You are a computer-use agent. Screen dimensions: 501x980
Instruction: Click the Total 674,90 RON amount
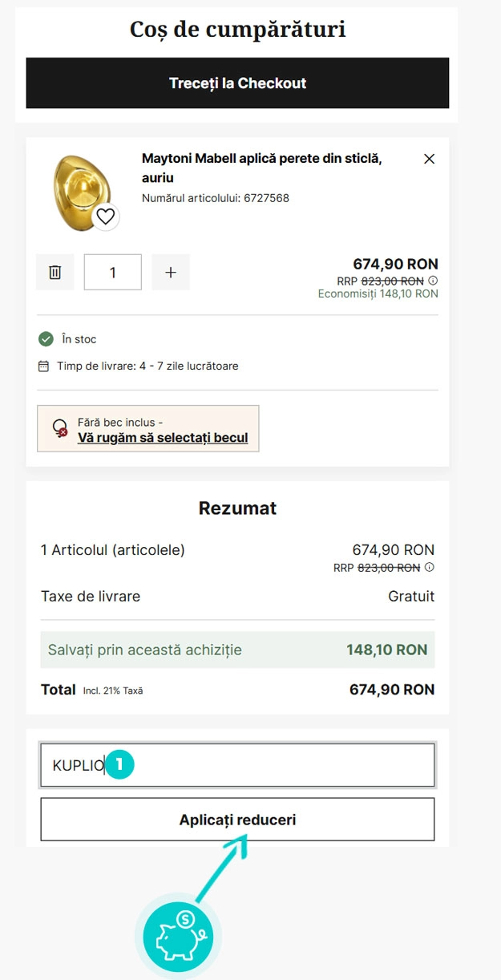coord(392,690)
